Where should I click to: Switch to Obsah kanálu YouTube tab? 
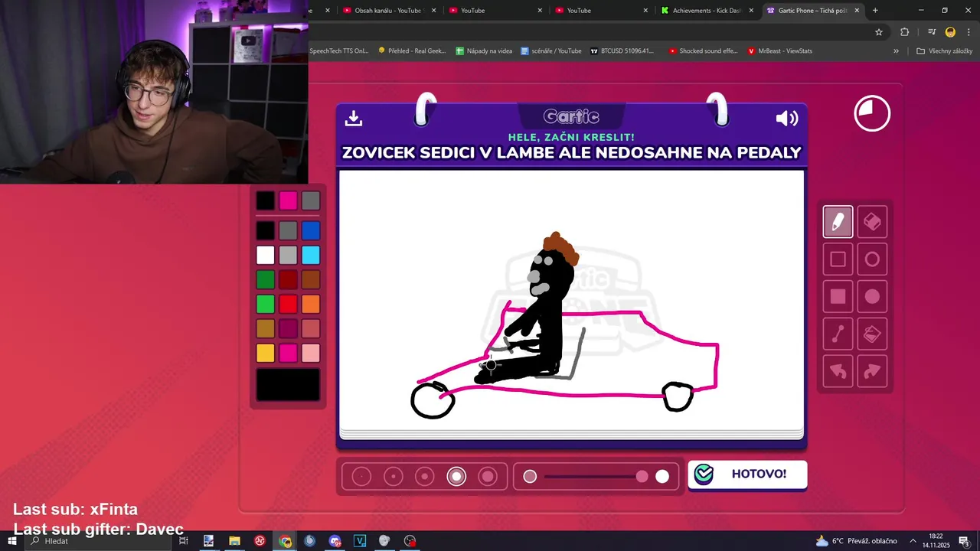click(x=387, y=10)
